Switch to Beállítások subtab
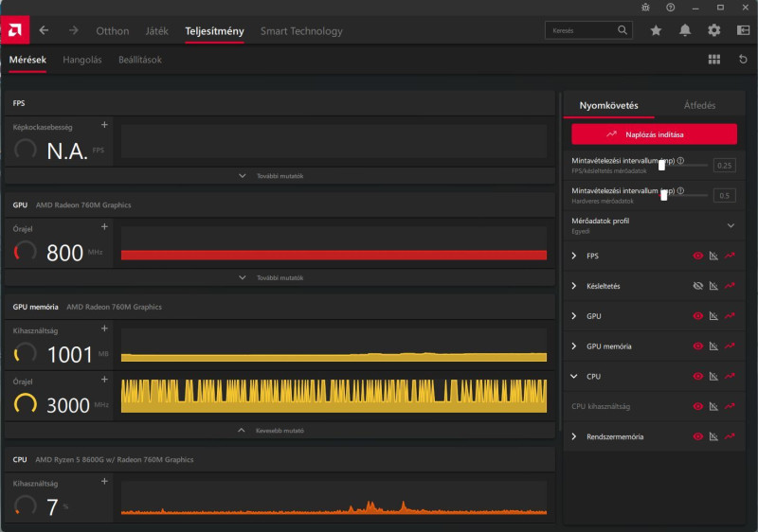758x532 pixels. [x=140, y=60]
